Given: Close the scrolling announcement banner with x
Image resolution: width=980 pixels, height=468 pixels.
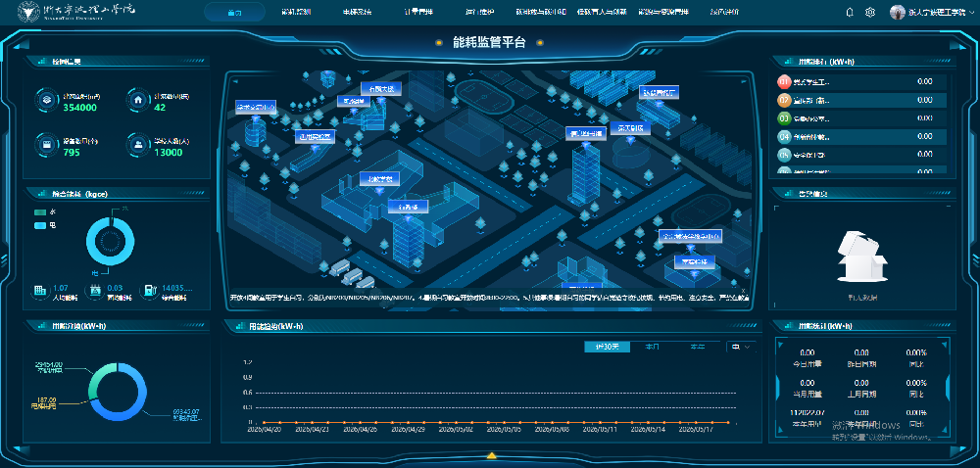Looking at the screenshot, I should [x=743, y=291].
